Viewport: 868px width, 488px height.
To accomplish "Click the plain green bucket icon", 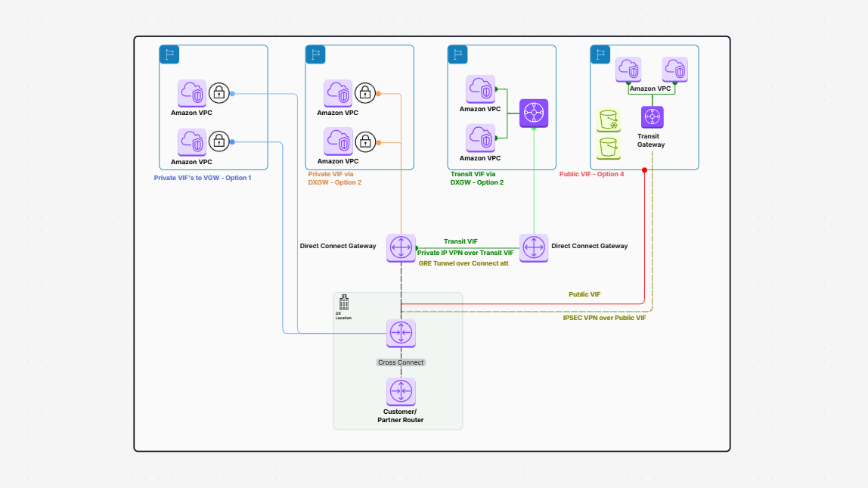I will coord(609,148).
